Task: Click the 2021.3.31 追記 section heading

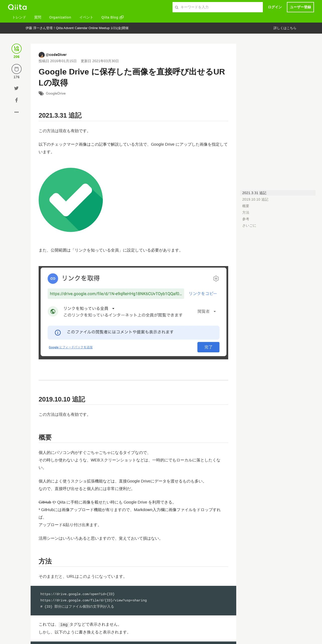Action: [x=60, y=115]
